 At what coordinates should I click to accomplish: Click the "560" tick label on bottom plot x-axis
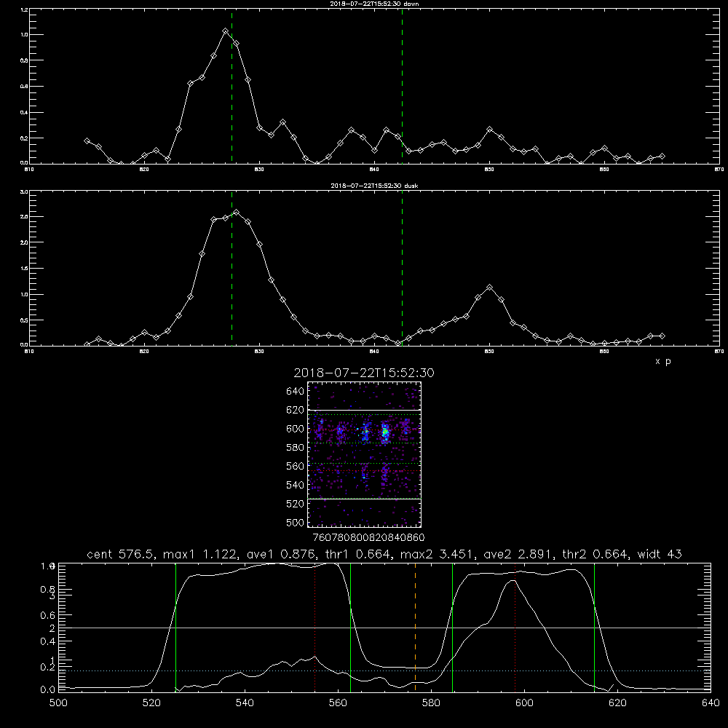click(338, 703)
